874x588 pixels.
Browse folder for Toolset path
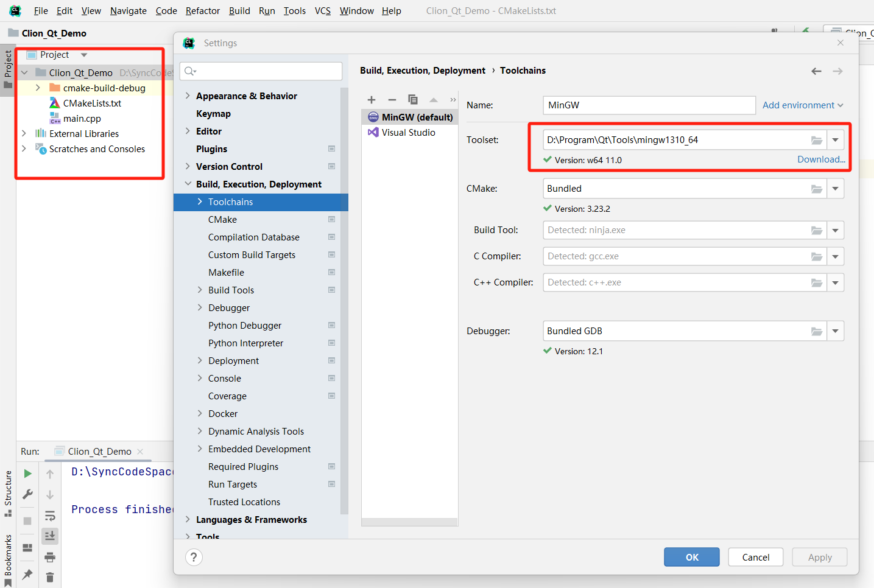817,140
